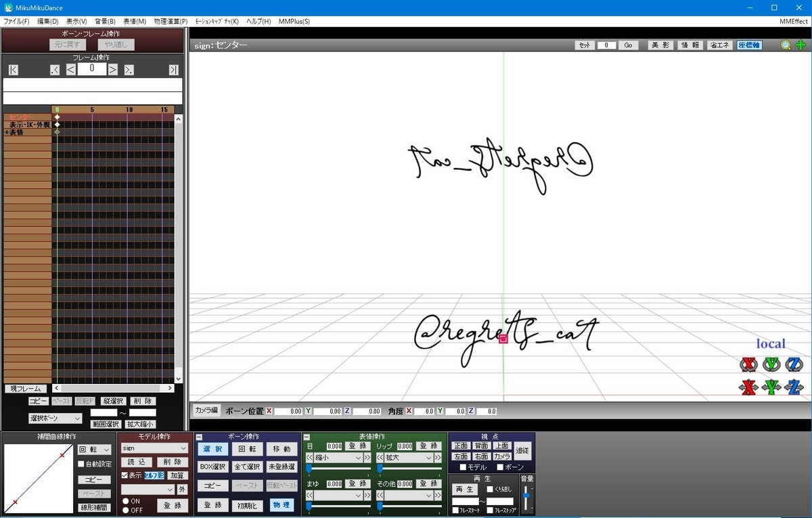The width and height of the screenshot is (812, 518).
Task: Click the 表示・IK・外観 keyframe diamond at frame 0
Action: coord(58,125)
